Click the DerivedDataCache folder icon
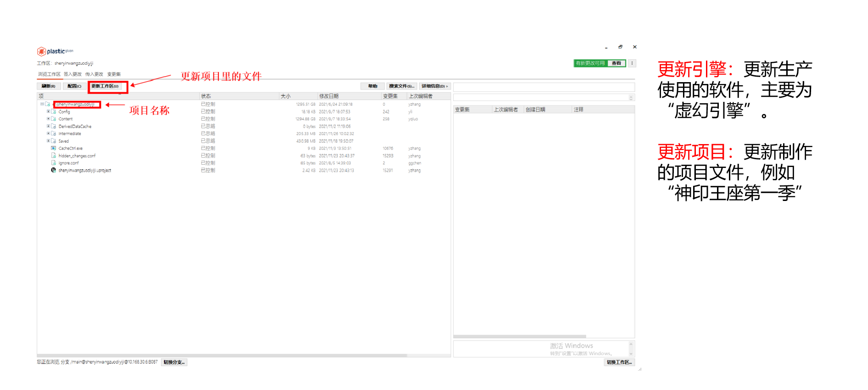The width and height of the screenshot is (868, 390). [x=54, y=126]
